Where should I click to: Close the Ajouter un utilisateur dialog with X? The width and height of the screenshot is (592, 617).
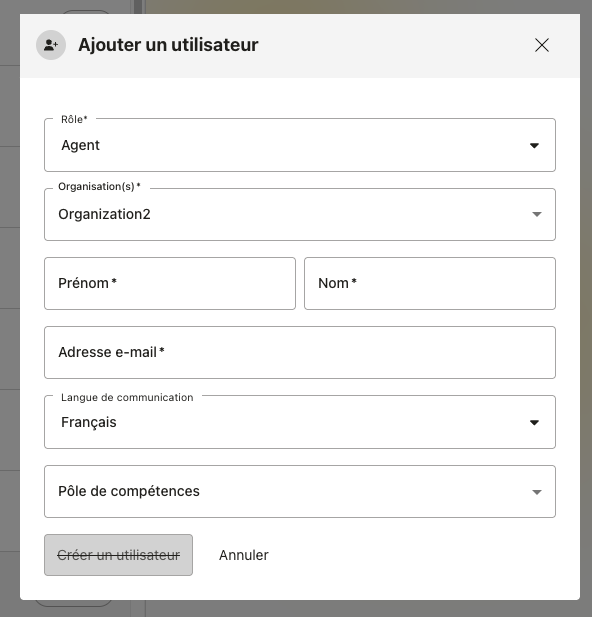542,45
